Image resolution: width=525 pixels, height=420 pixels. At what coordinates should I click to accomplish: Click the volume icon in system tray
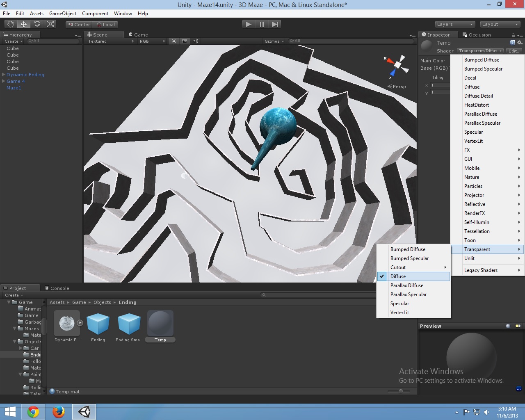pos(487,412)
